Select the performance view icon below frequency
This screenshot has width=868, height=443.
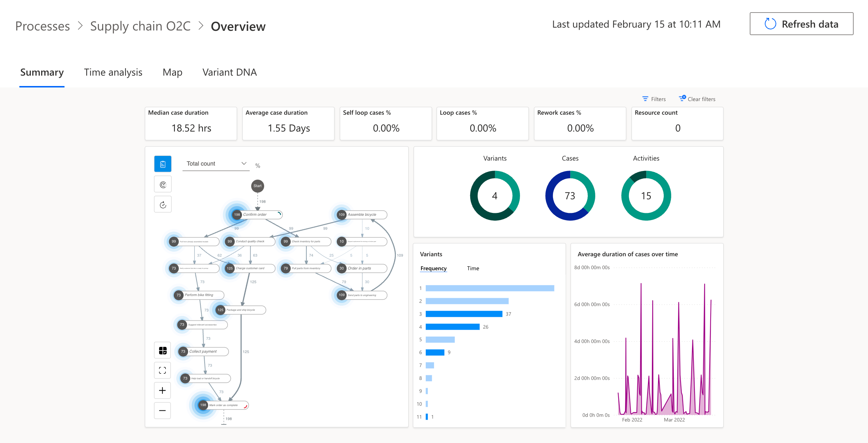163,185
